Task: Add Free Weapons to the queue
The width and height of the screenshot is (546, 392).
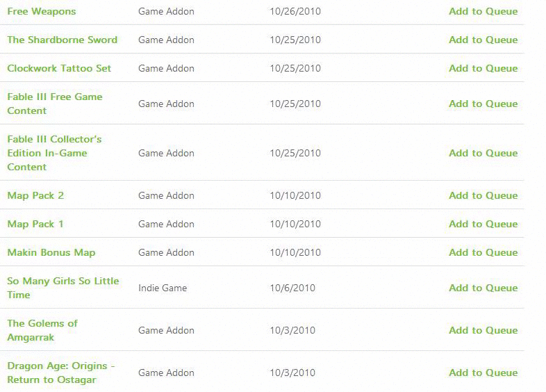Action: [x=483, y=12]
